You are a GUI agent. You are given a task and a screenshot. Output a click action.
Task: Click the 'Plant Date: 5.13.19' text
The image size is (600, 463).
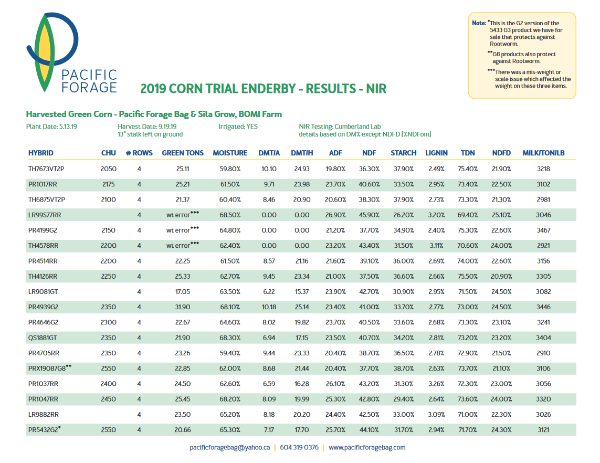click(x=52, y=127)
